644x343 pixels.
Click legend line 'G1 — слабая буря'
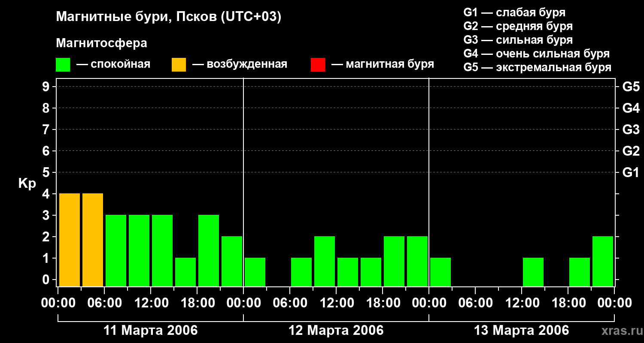pos(514,12)
